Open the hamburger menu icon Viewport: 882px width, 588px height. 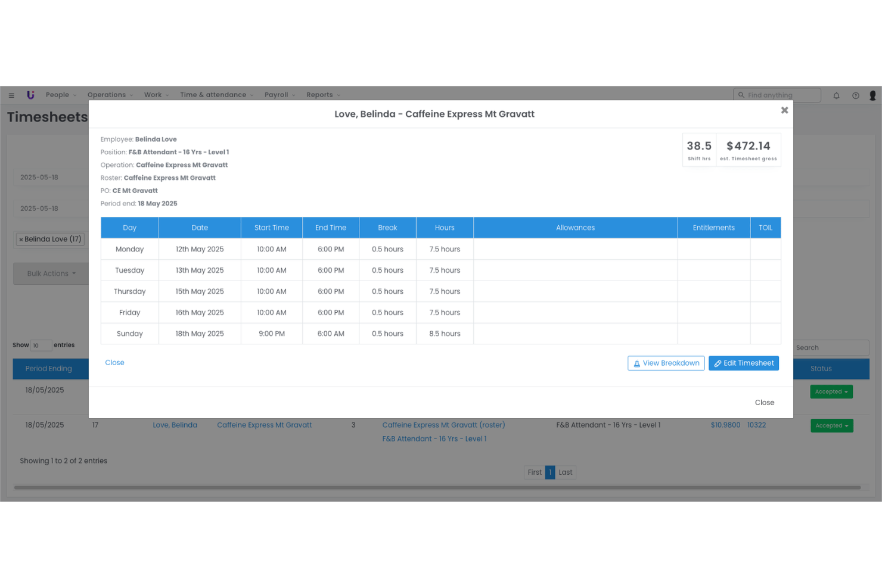[11, 95]
